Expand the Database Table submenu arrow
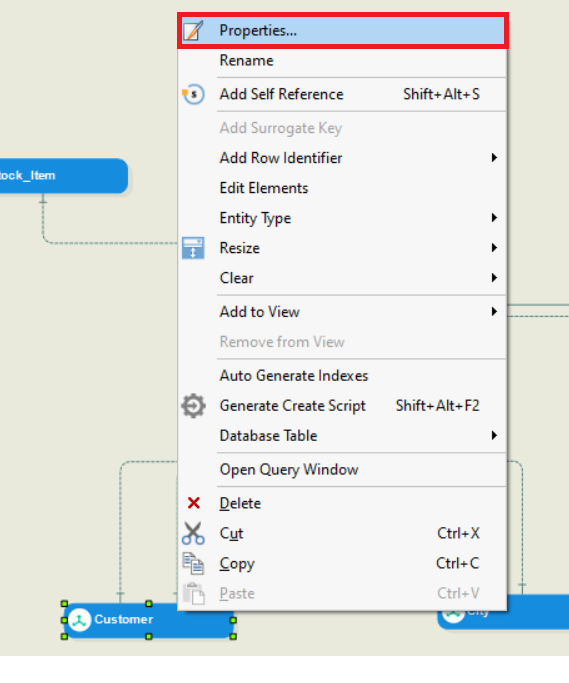The image size is (569, 683). pos(494,436)
